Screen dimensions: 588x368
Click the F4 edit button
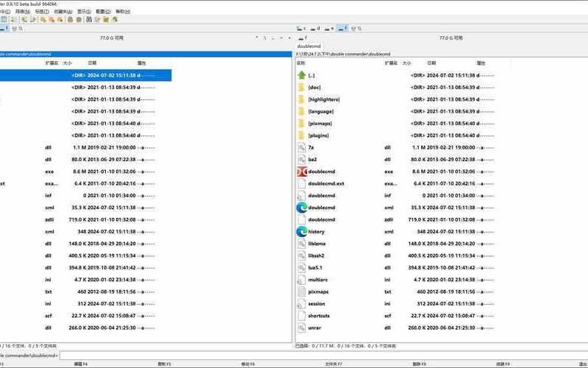point(81,364)
